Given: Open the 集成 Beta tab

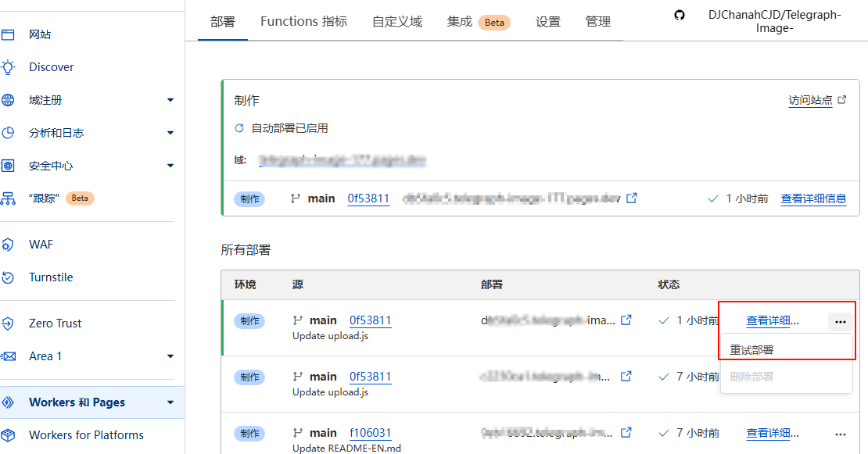Looking at the screenshot, I should [479, 22].
